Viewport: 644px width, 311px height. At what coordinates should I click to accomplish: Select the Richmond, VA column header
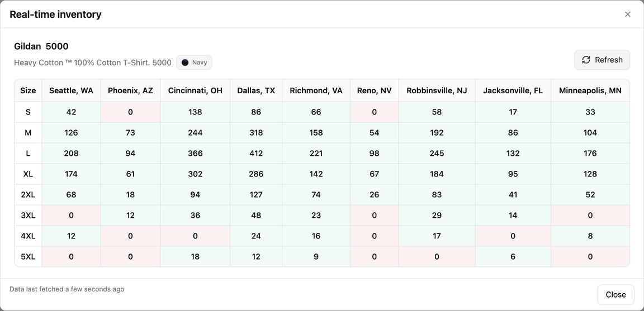316,90
